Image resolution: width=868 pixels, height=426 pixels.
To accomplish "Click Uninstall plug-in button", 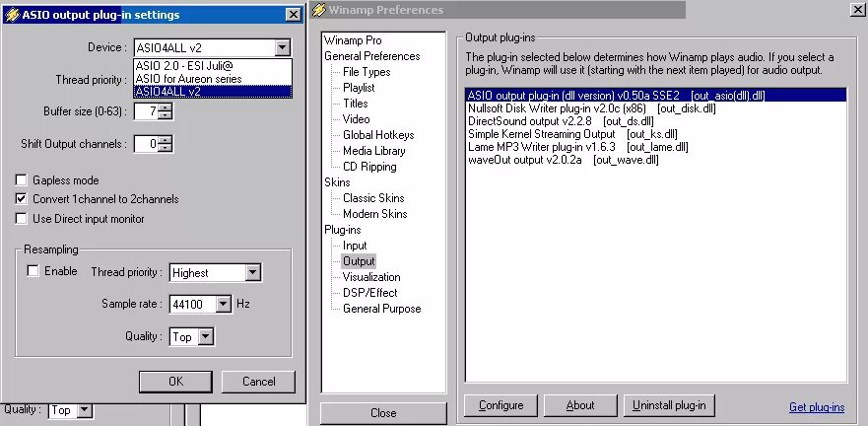I will click(669, 405).
